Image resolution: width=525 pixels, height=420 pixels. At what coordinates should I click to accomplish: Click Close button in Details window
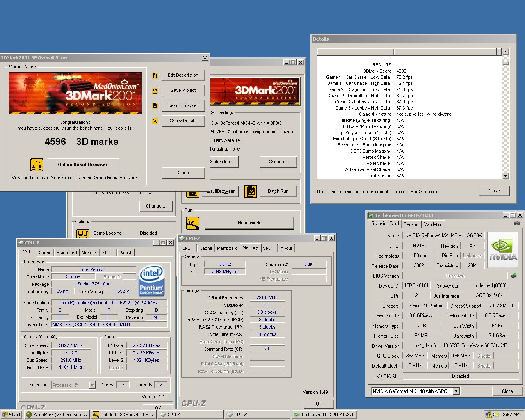pos(494,191)
